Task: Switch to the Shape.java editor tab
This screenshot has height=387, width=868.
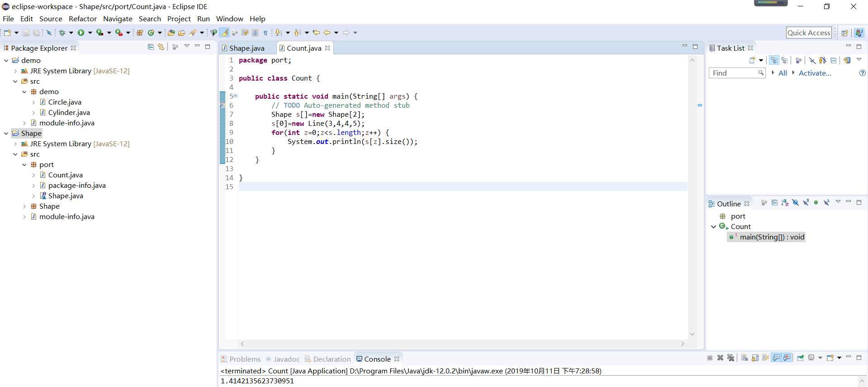Action: 247,48
